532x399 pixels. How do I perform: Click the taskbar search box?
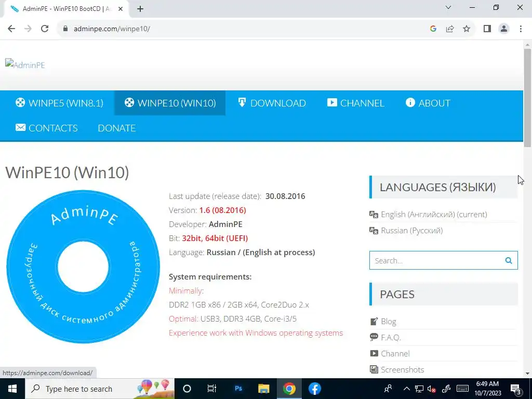(100, 389)
